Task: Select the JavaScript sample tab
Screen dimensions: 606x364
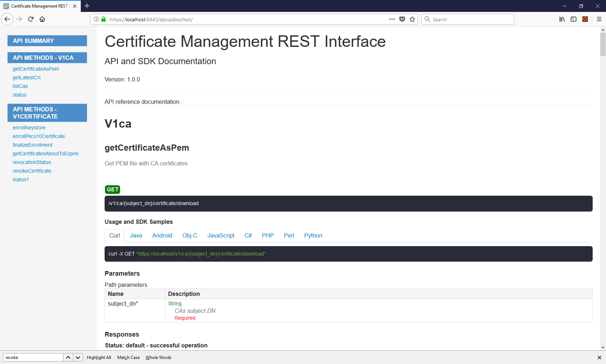Action: (221, 236)
